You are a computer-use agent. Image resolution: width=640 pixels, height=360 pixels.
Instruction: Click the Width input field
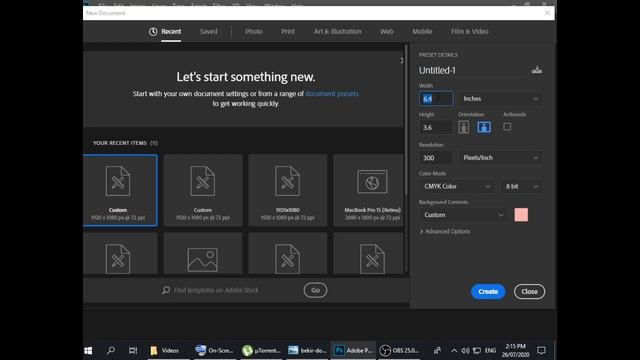436,99
